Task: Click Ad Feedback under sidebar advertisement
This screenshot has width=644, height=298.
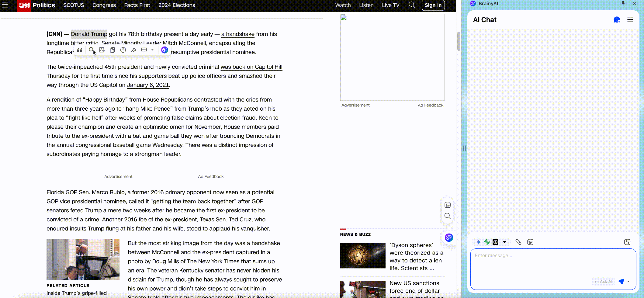Action: click(431, 105)
